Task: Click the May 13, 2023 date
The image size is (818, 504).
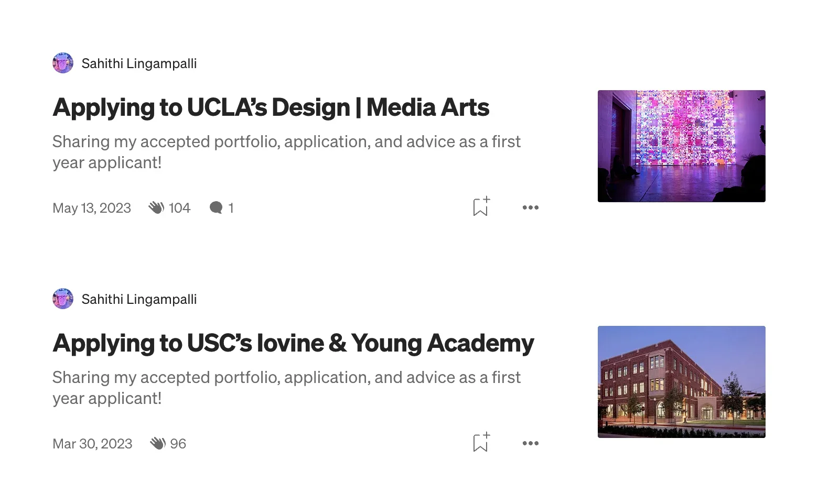Action: (x=92, y=208)
